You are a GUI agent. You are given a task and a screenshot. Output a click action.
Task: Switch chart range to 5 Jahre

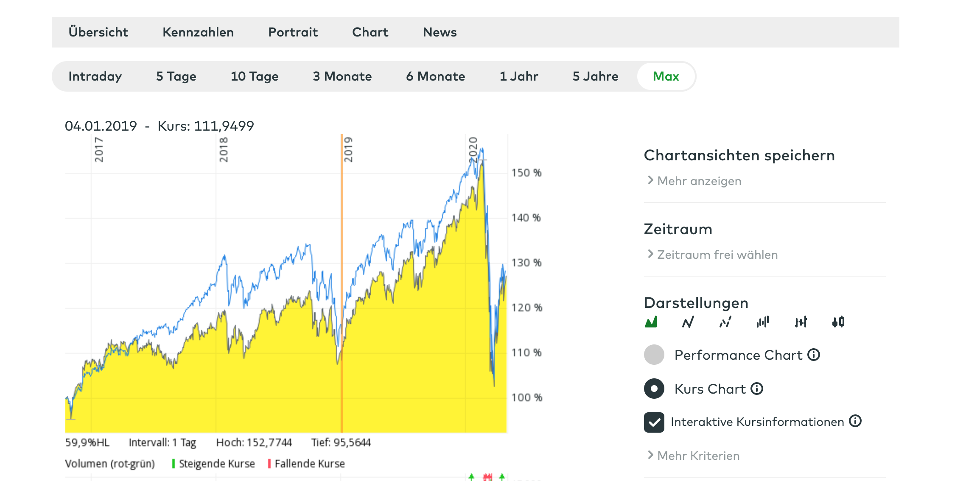[596, 76]
